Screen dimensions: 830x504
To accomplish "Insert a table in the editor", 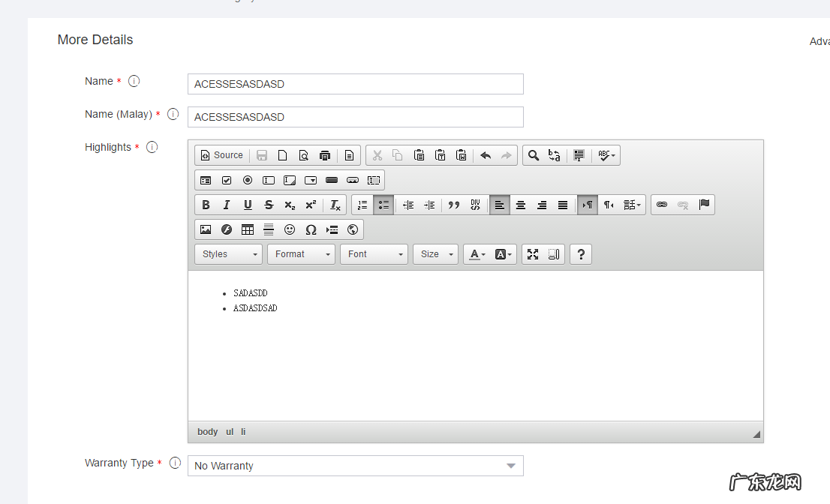I will 248,229.
